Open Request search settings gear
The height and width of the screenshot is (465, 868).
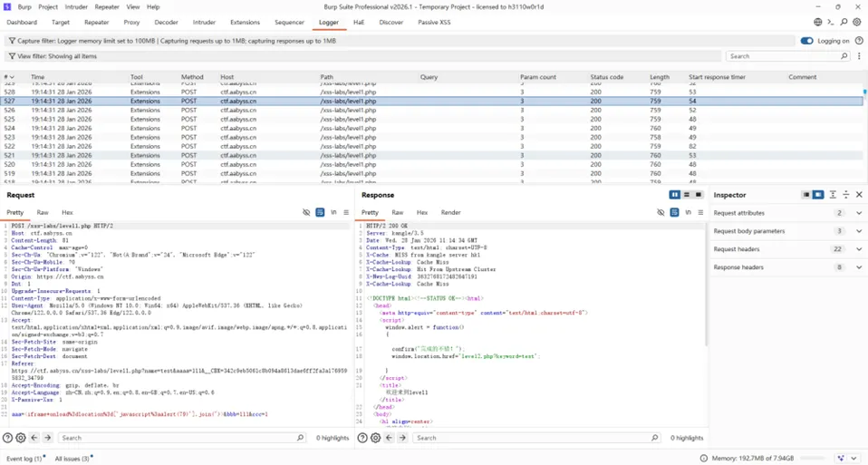pos(21,438)
